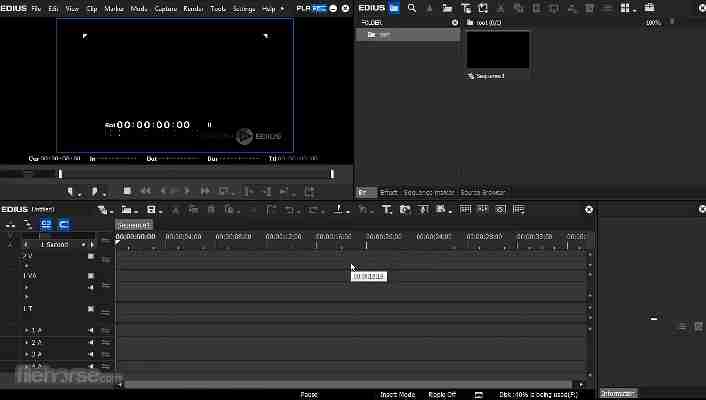
Task: Open the Render menu
Action: pyautogui.click(x=193, y=9)
